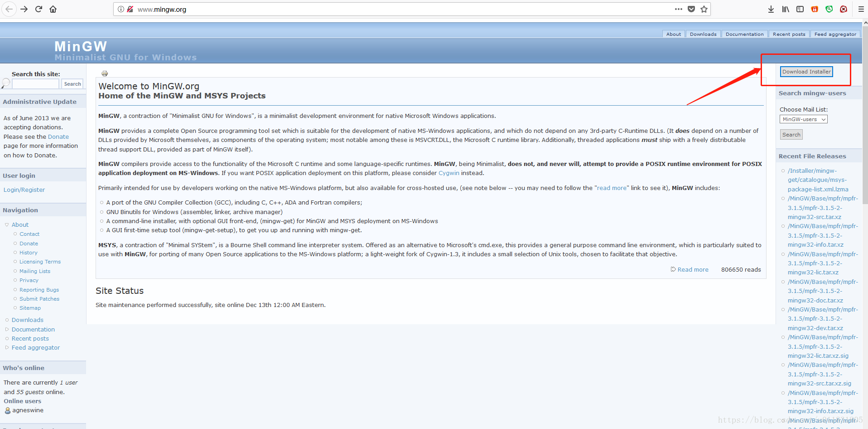This screenshot has width=868, height=429.
Task: Follow the "read more" inline link
Action: coord(612,188)
